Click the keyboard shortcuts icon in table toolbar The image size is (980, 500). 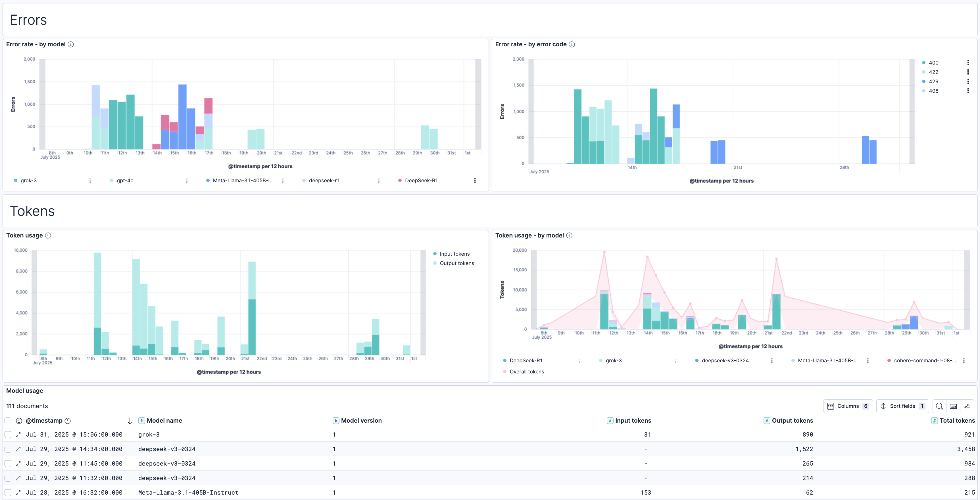pyautogui.click(x=953, y=406)
